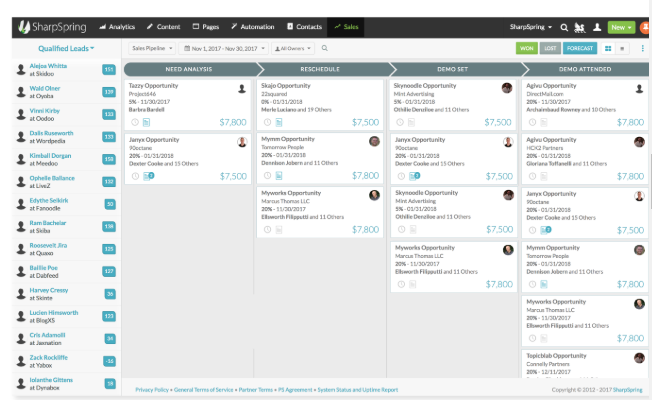Click the DEMO SET stage header
Viewport: 652px width, 400px height.
click(x=452, y=69)
